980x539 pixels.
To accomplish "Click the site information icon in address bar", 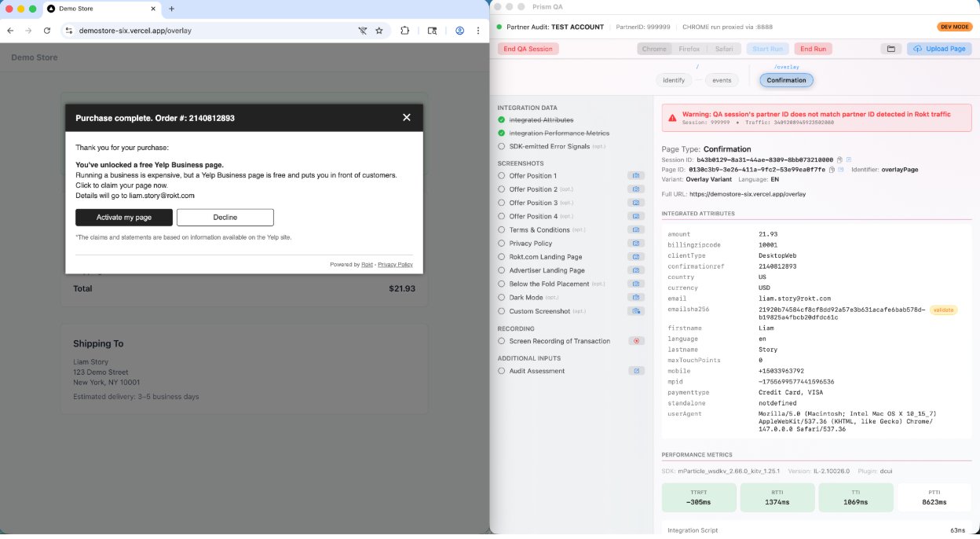I will (x=69, y=31).
